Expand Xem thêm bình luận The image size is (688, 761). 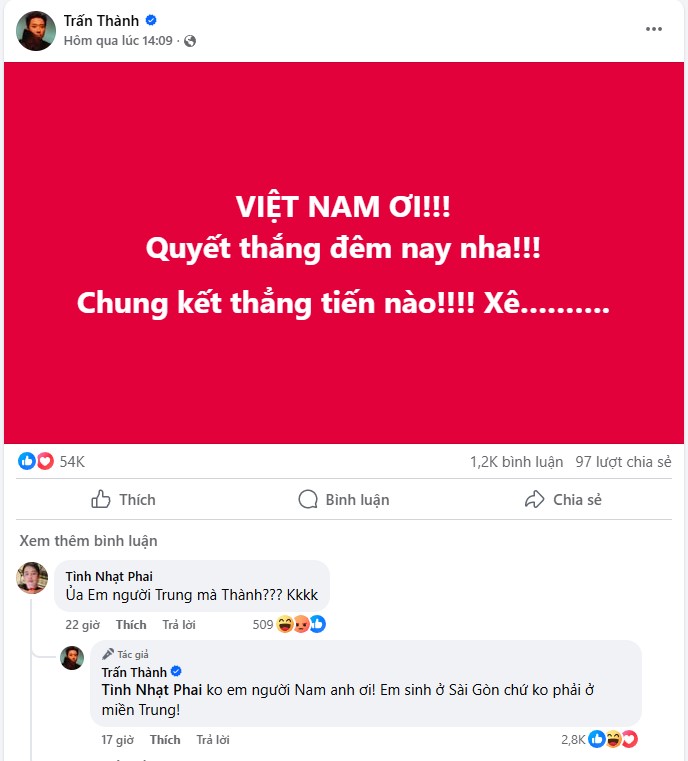coord(88,541)
